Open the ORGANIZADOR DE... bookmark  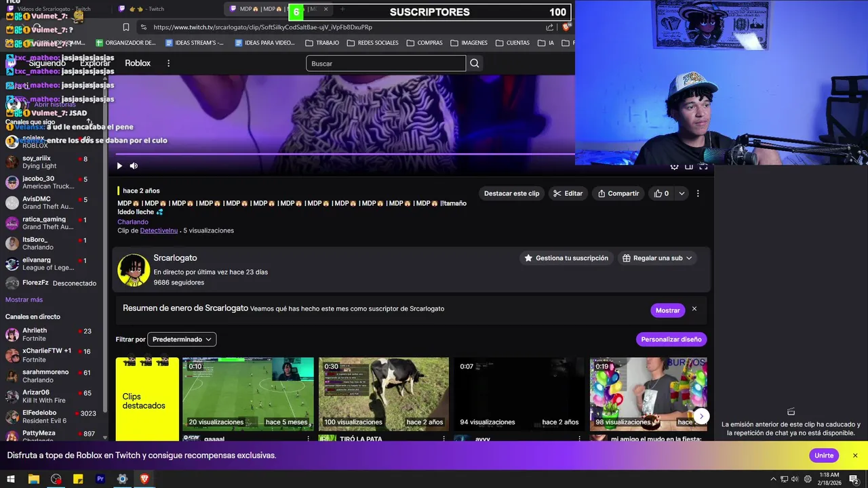126,43
